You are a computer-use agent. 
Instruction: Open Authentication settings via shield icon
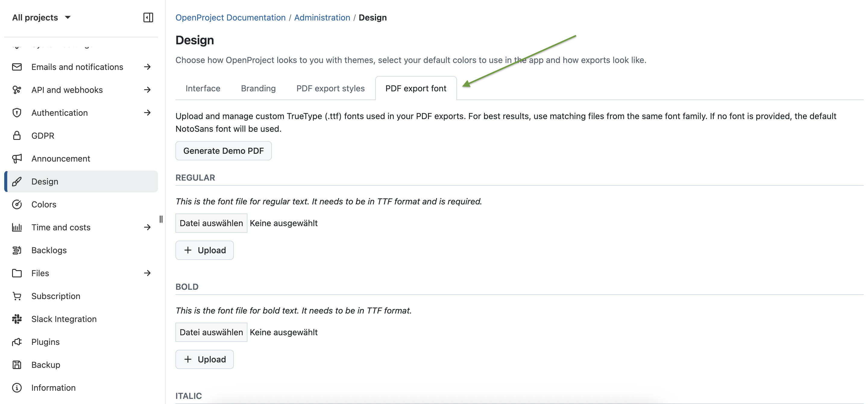[x=17, y=112]
